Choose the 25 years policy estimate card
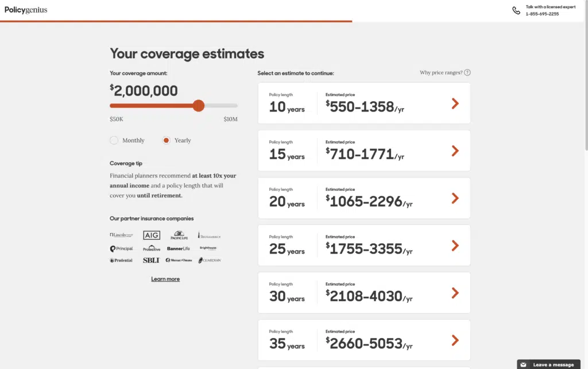Viewport: 588px width, 369px height. tap(363, 245)
